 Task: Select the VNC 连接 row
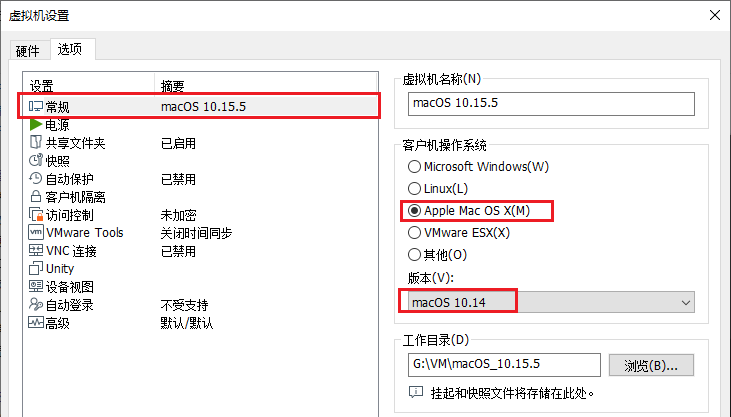click(200, 250)
